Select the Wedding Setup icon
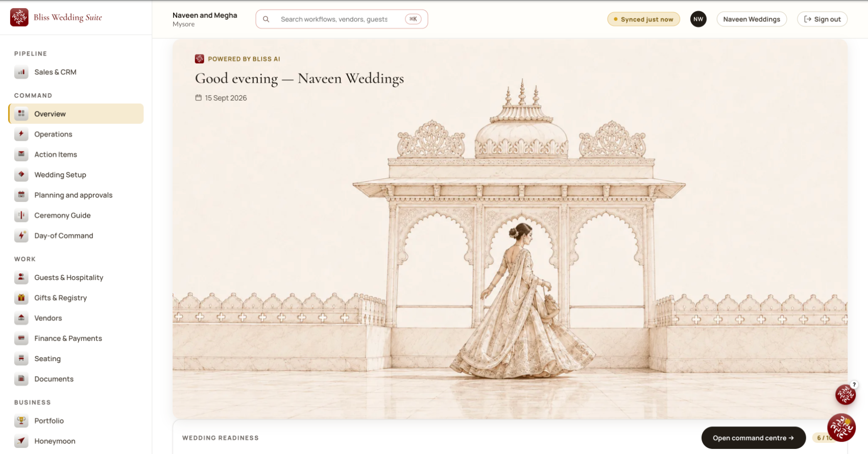The width and height of the screenshot is (868, 454). (x=21, y=175)
